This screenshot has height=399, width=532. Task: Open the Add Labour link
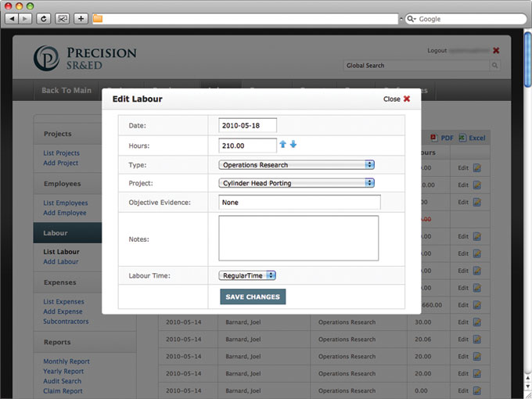61,261
